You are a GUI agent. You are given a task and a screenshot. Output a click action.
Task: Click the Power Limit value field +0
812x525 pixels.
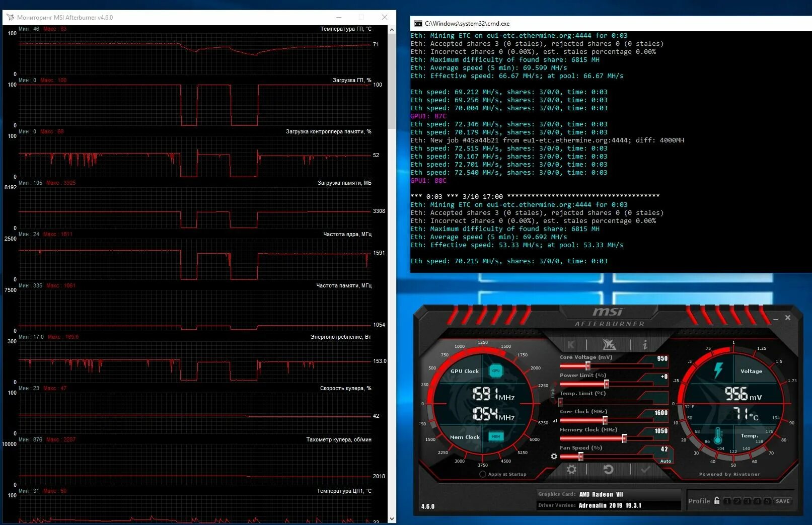click(664, 377)
